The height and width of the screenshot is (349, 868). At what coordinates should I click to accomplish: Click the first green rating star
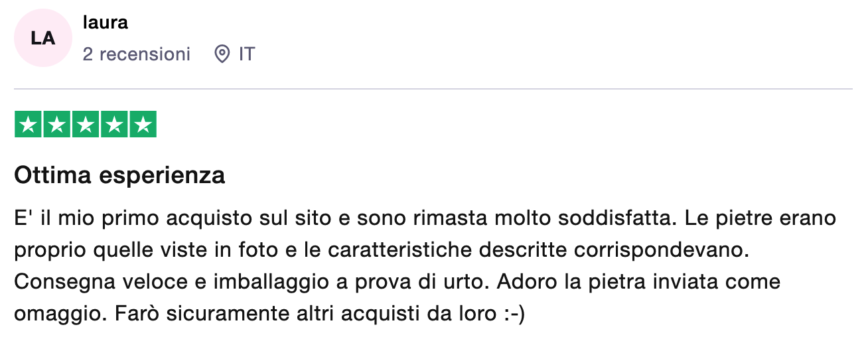(28, 125)
